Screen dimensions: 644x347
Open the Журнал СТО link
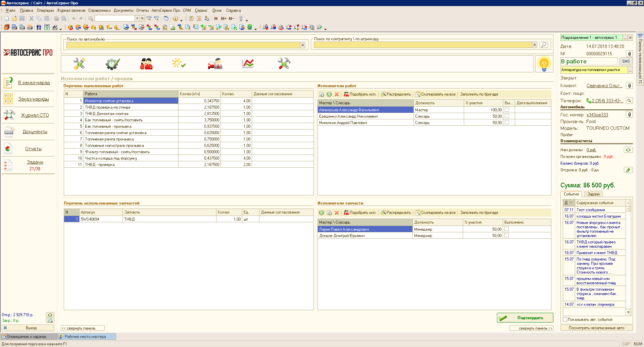tap(35, 115)
